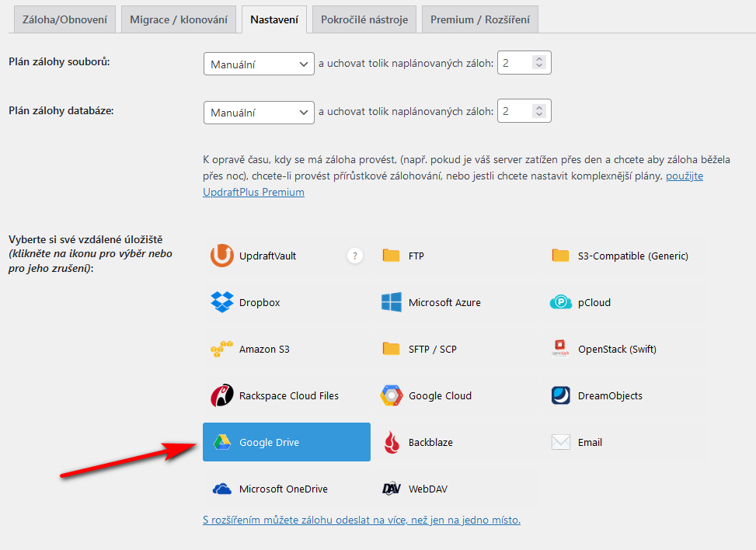The height and width of the screenshot is (550, 756).
Task: Click the FTP folder icon
Action: pos(391,256)
